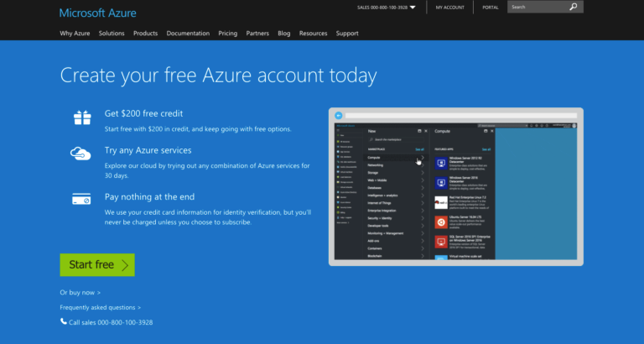Click the SQL Server 2016 SP1 icon in preview

(441, 242)
